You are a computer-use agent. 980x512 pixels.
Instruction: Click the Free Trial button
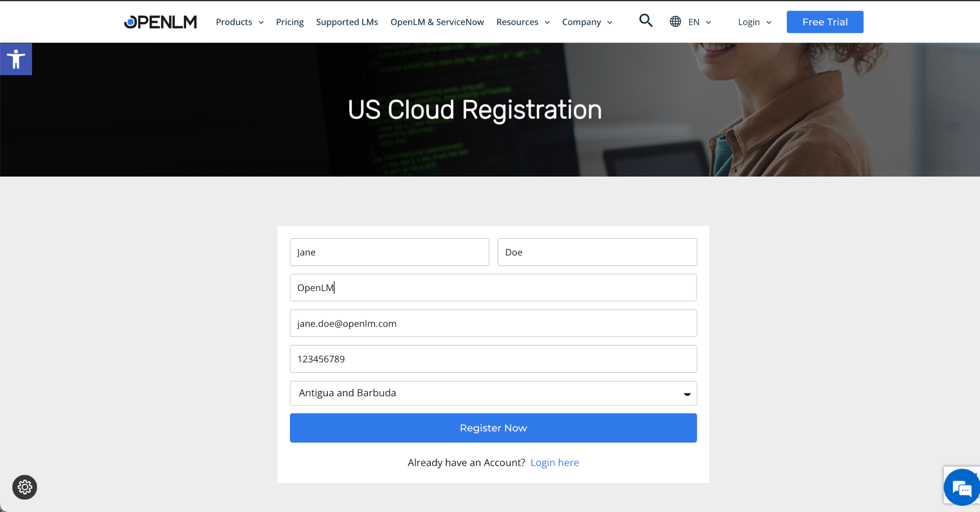824,22
